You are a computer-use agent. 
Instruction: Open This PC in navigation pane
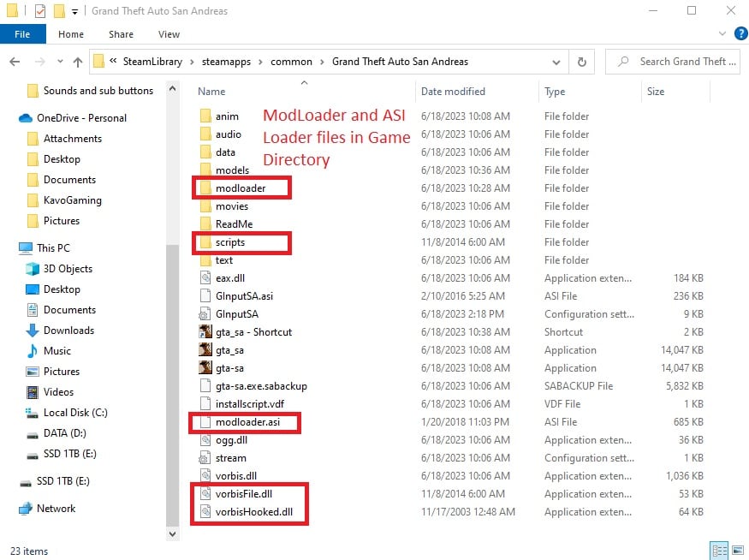tap(45, 248)
